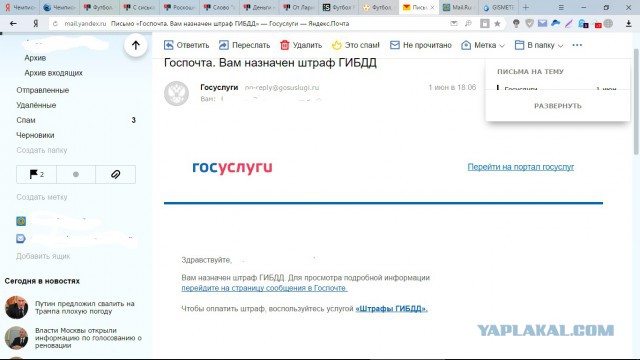640x360 pixels.
Task: Click the second linked mailbox envelope icon
Action: pyautogui.click(x=21, y=238)
